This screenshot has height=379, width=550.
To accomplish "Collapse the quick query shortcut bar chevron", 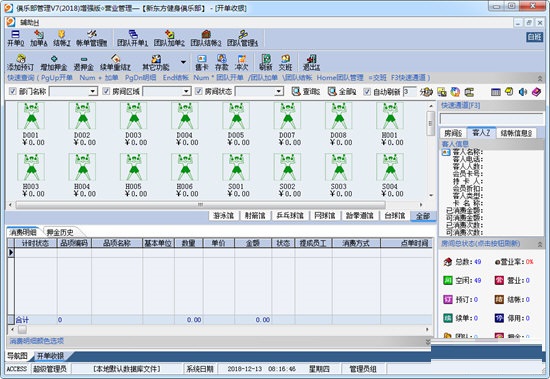I will (540, 78).
